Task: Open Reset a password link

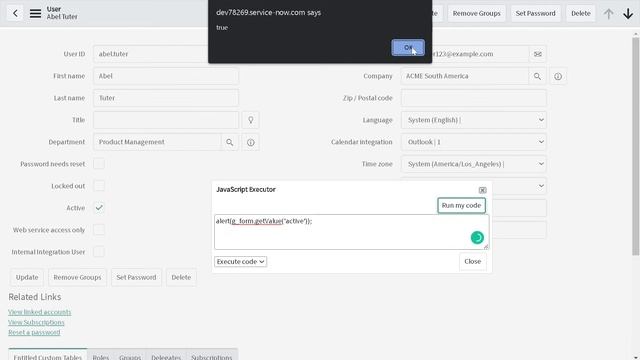Action: point(34,332)
